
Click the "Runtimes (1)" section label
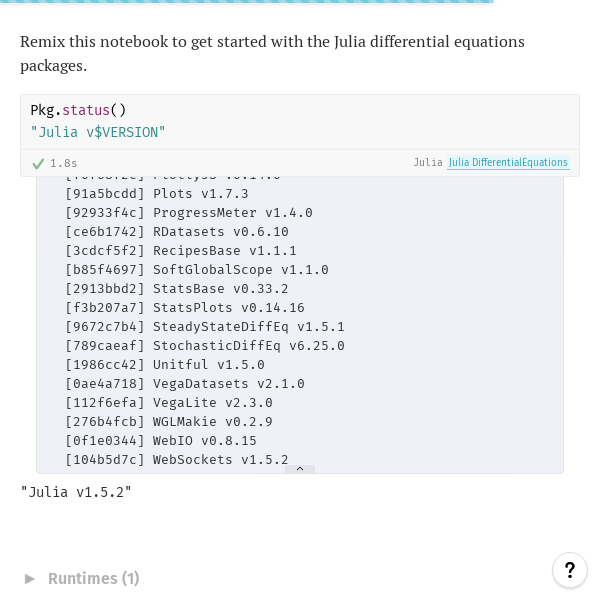93,578
